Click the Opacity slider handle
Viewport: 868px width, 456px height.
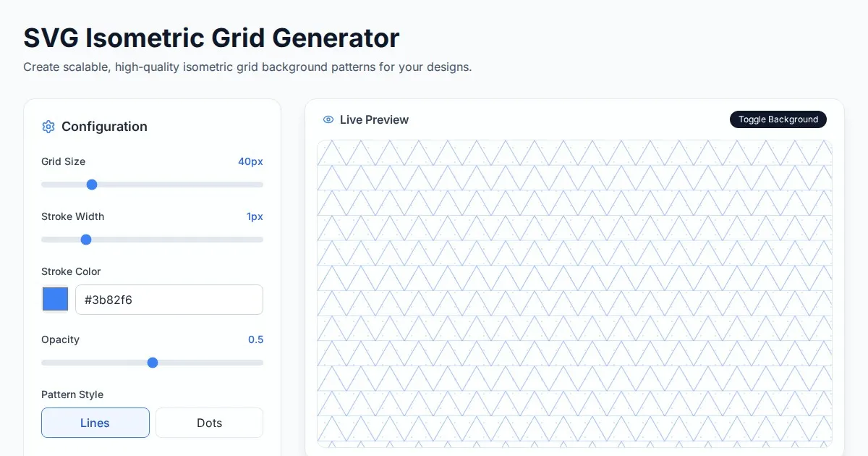pos(153,363)
